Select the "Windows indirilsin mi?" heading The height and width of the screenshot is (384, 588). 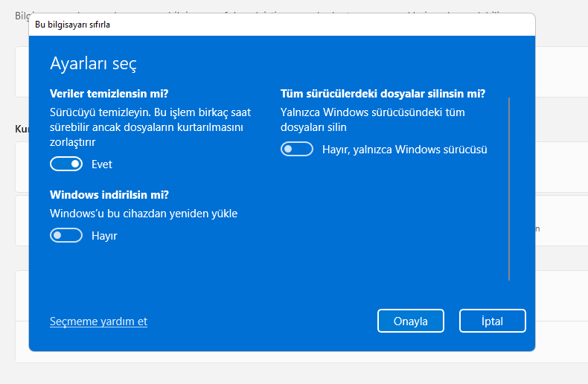tap(109, 194)
